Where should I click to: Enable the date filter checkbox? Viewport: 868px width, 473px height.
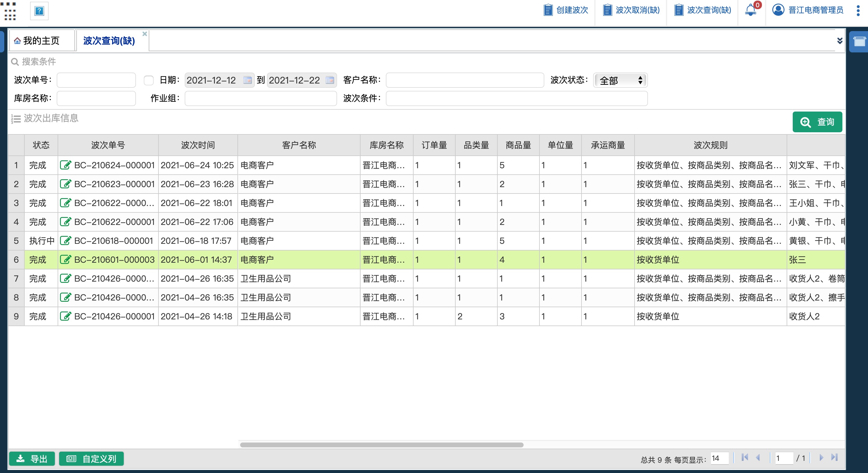coord(149,80)
